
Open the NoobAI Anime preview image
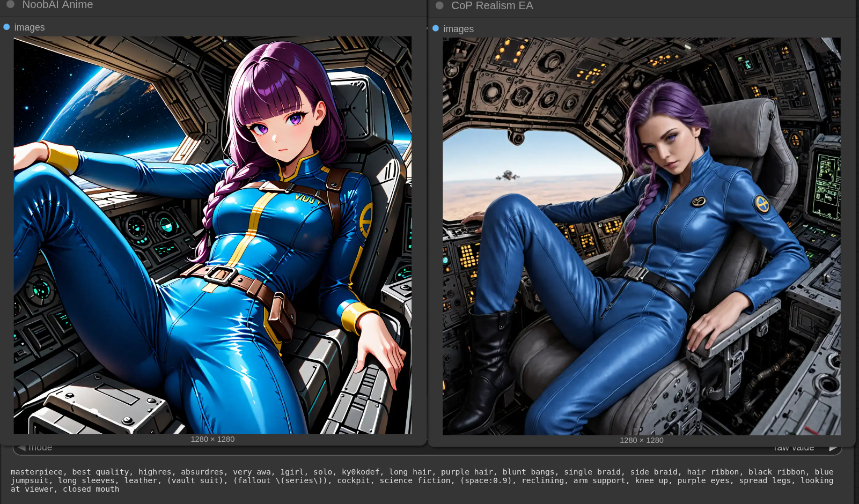point(212,235)
